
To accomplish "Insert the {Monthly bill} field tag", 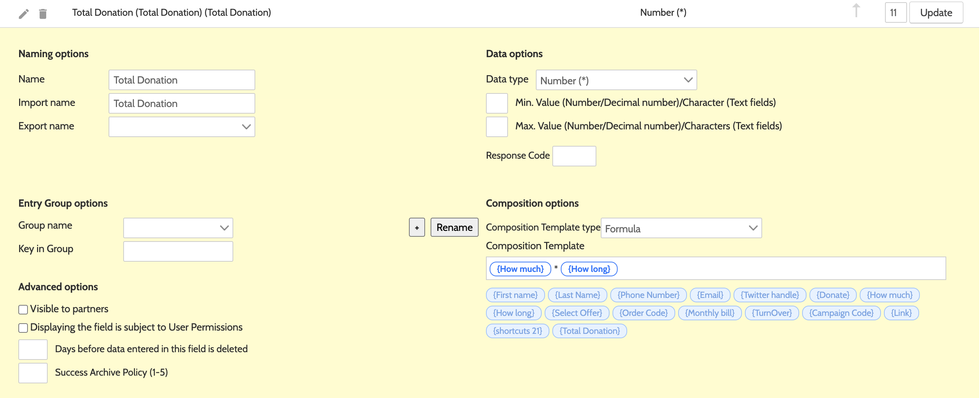I will click(710, 313).
